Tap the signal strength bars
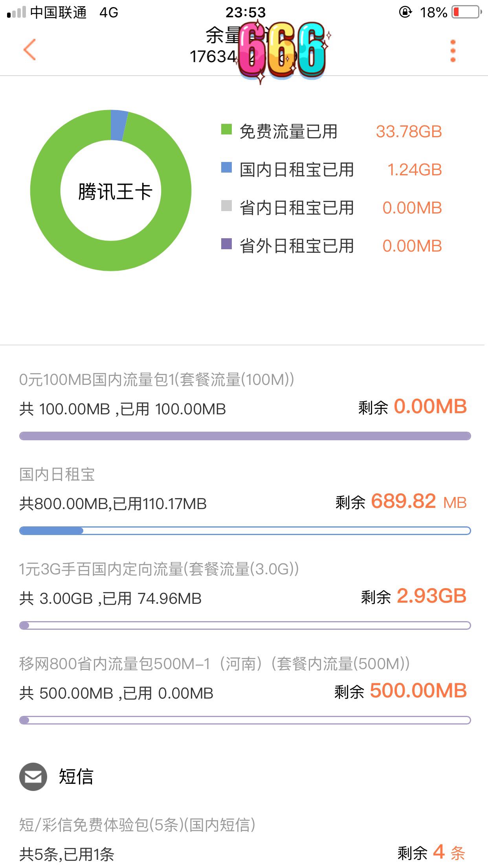The image size is (488, 868). point(17,13)
